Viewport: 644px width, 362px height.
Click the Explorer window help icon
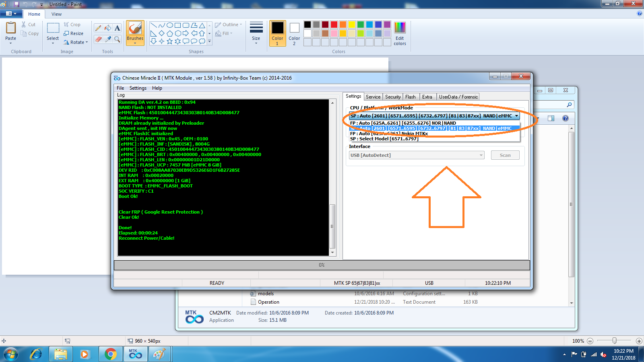[x=566, y=118]
